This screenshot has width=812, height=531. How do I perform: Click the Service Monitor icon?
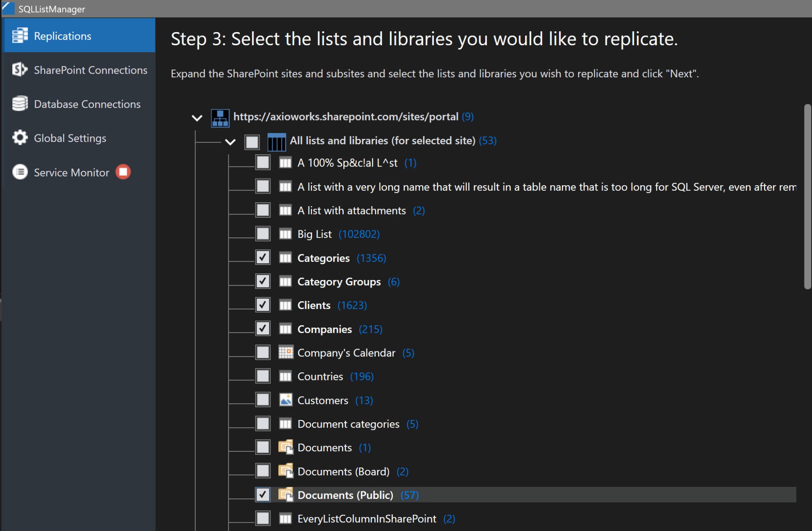pos(20,172)
